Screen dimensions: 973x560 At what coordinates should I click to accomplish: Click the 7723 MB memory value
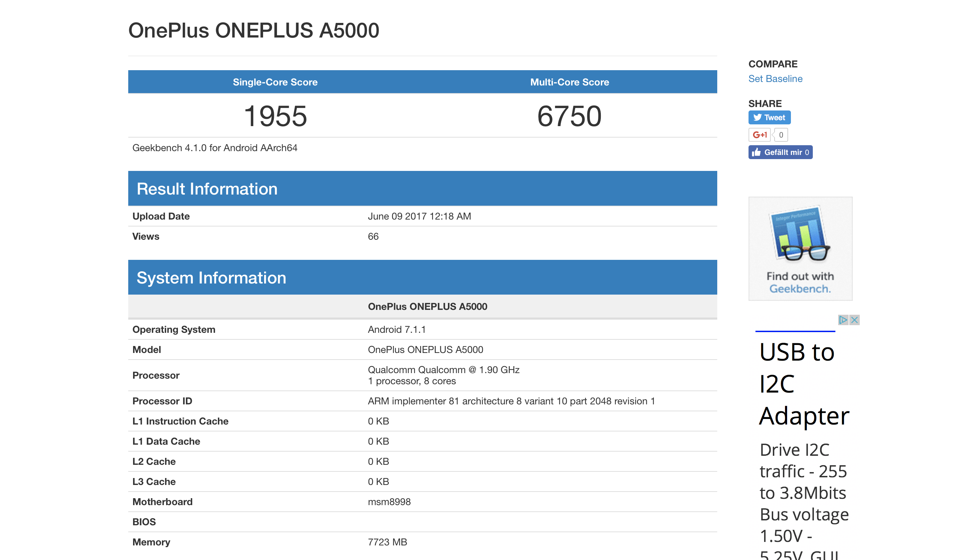point(387,542)
